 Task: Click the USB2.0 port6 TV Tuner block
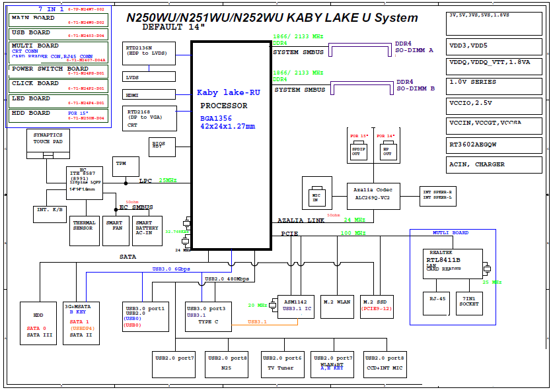[283, 364]
